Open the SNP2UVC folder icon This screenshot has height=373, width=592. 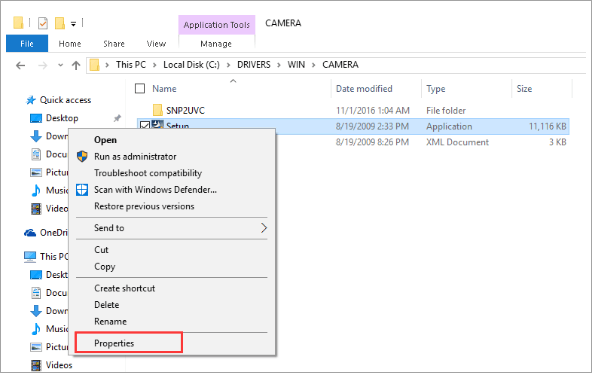158,110
